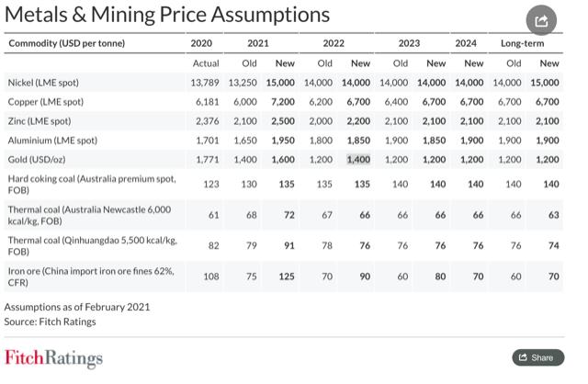This screenshot has width=588, height=384.
Task: Click Nickel (LME spot) row label
Action: (43, 83)
